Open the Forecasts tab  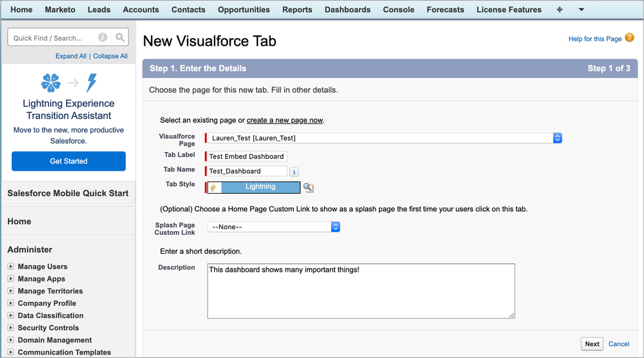point(445,10)
